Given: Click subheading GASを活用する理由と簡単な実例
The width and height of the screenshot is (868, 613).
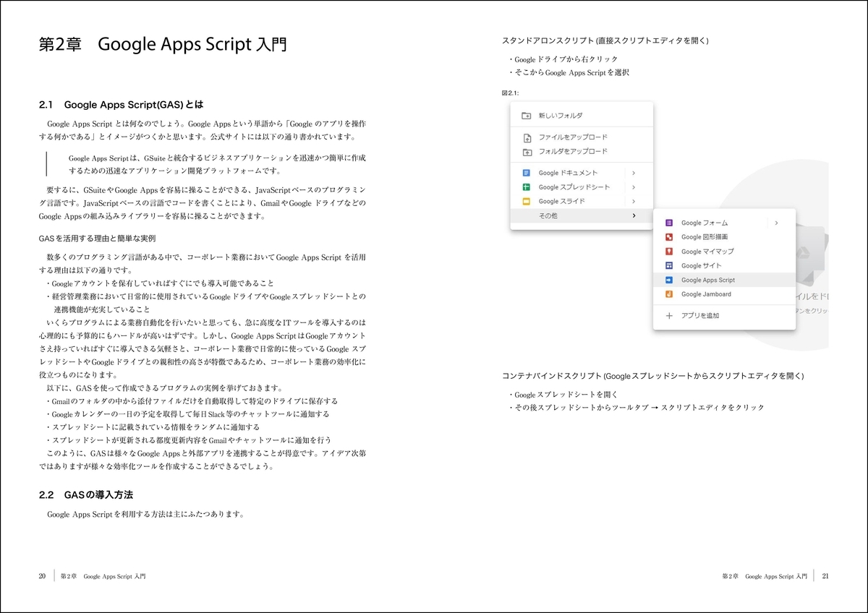Looking at the screenshot, I should (97, 238).
